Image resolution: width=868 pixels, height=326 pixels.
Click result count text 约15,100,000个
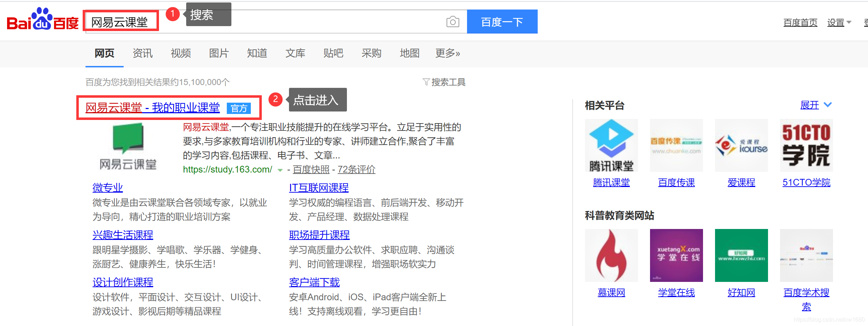tap(199, 82)
